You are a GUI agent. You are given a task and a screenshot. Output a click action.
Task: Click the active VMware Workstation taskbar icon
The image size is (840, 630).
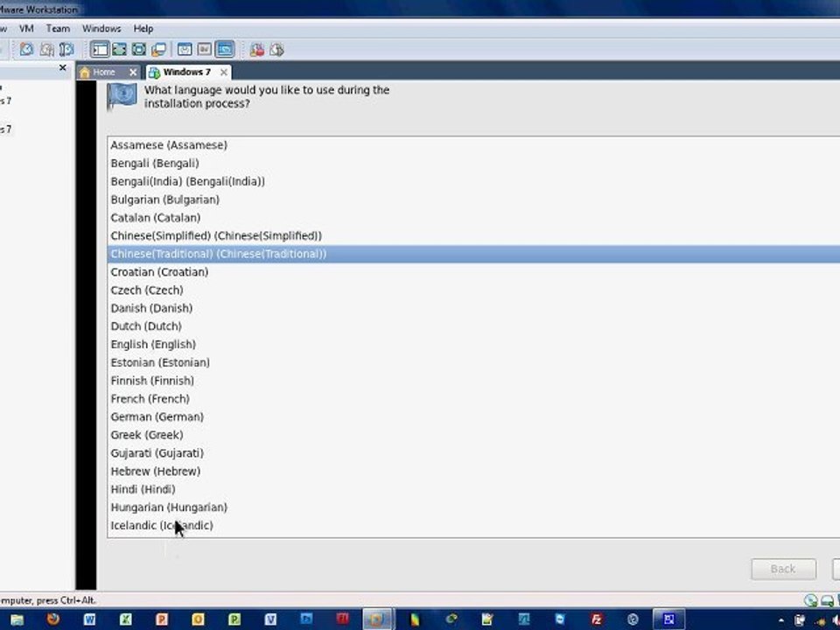click(377, 619)
